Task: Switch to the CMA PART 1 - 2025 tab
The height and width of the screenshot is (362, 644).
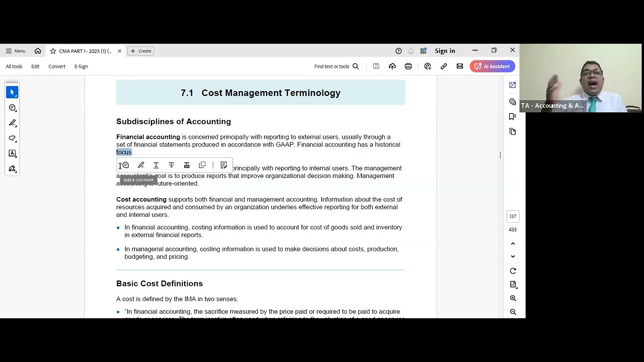Action: [85, 51]
